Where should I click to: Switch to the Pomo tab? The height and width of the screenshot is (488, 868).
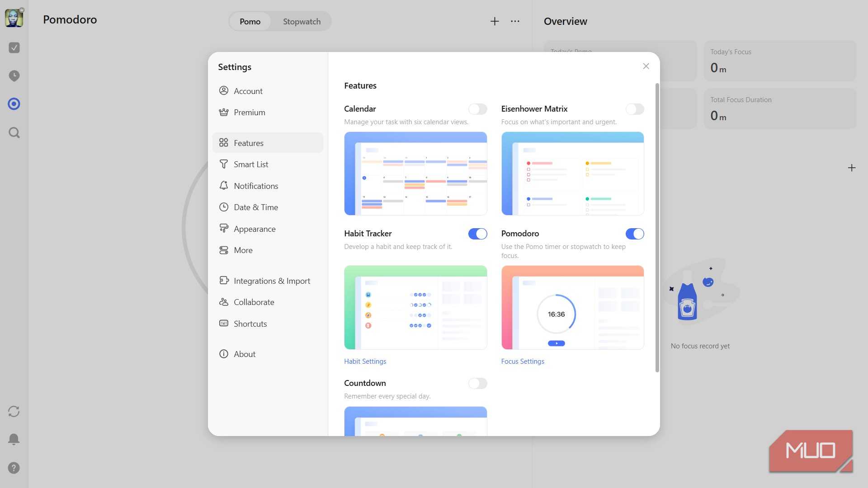pyautogui.click(x=250, y=21)
